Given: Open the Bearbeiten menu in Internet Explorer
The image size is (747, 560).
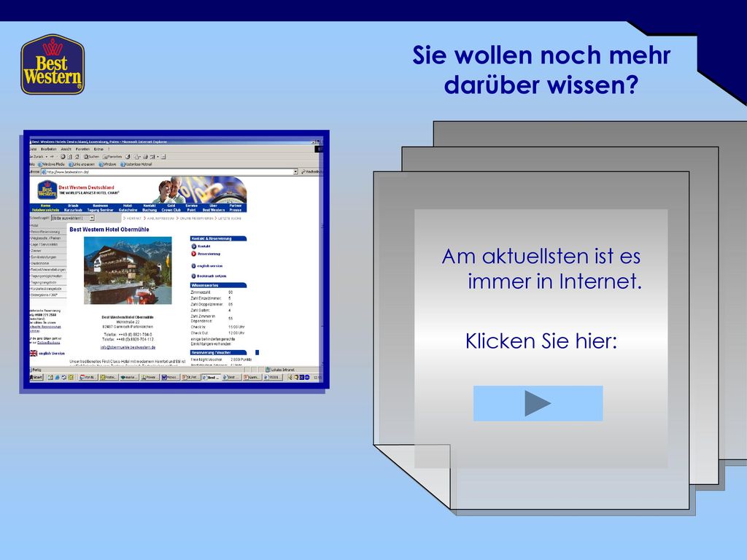Looking at the screenshot, I should (49, 149).
